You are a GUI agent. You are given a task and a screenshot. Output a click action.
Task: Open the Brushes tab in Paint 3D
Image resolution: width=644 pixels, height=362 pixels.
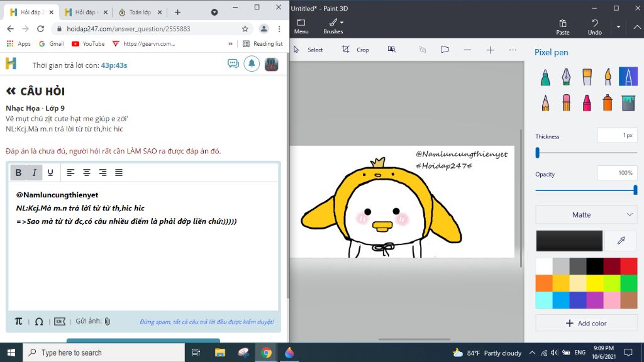tap(333, 26)
